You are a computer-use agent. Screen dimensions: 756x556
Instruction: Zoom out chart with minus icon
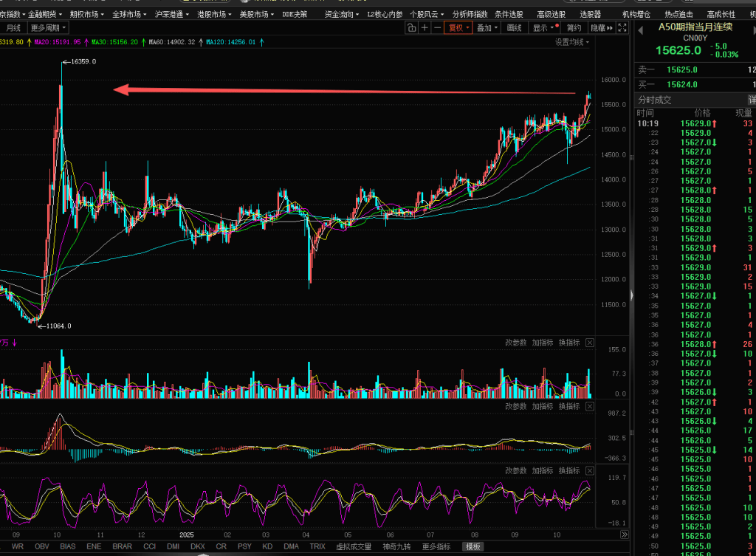437,28
